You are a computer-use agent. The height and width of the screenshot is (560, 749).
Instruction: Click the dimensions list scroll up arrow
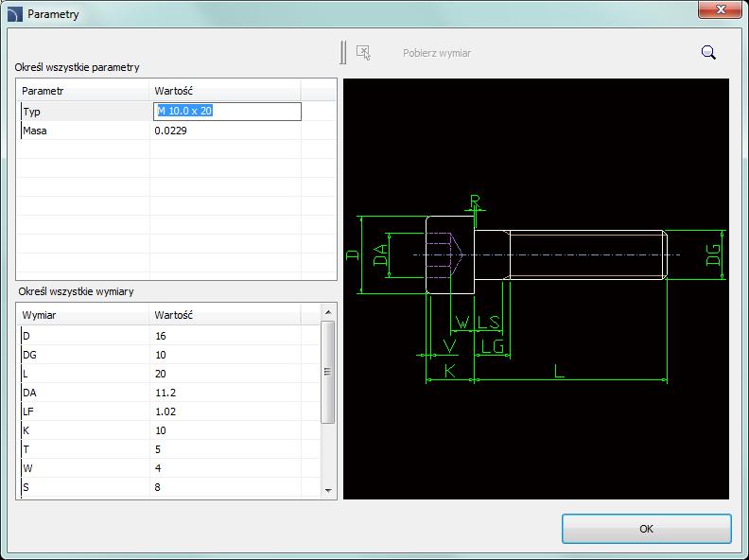click(x=328, y=312)
